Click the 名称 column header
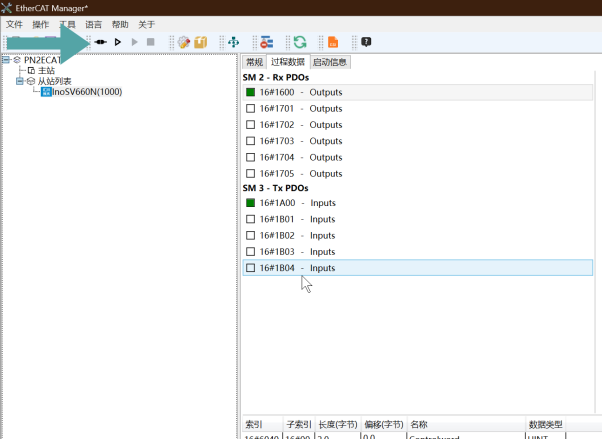 [466, 424]
